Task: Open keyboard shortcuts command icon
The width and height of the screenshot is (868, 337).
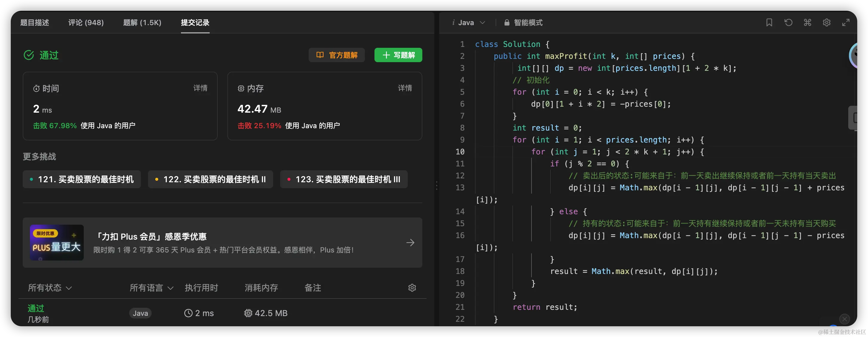Action: (807, 23)
